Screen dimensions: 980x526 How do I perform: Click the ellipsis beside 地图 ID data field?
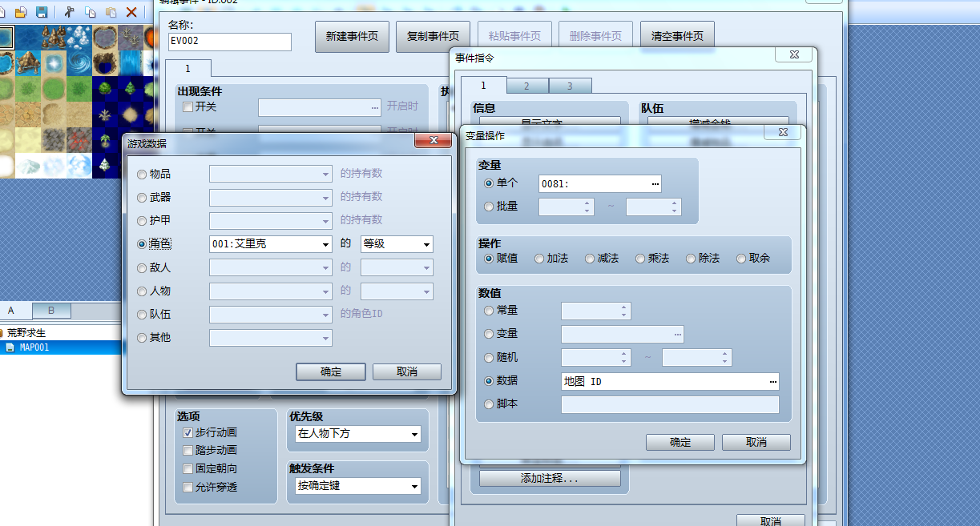(772, 382)
